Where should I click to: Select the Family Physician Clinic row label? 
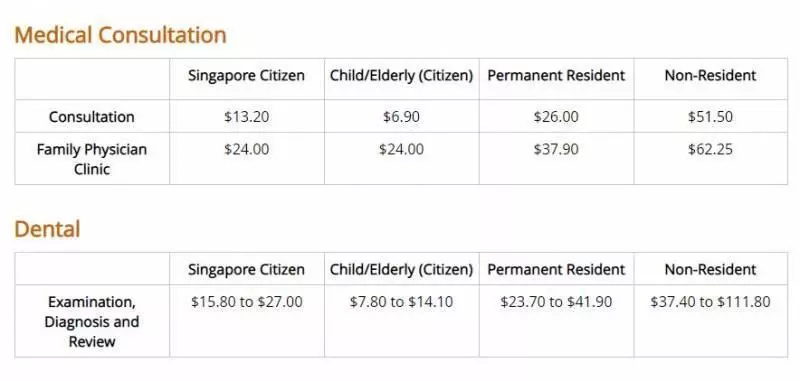(x=92, y=159)
